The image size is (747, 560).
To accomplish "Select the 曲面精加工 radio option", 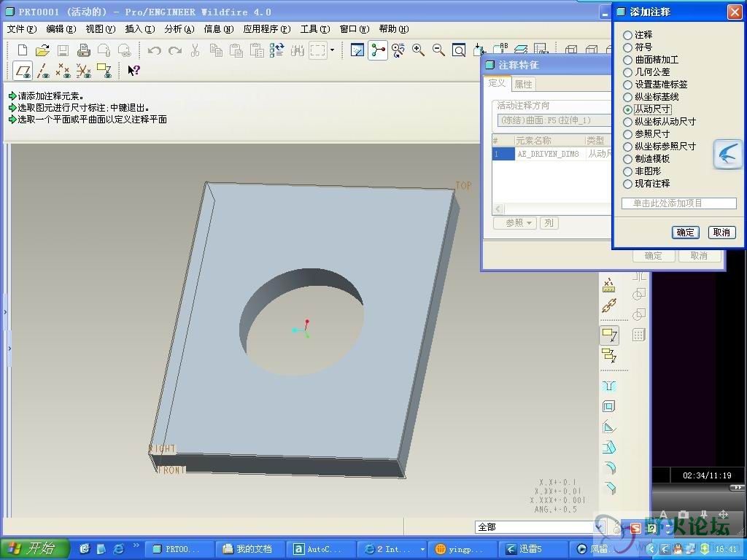I will pyautogui.click(x=628, y=60).
